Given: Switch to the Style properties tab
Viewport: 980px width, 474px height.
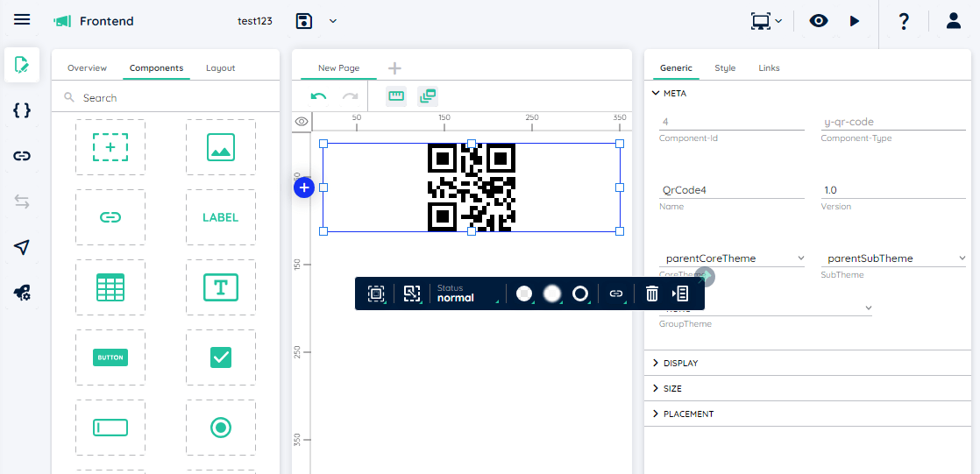Looking at the screenshot, I should [725, 68].
